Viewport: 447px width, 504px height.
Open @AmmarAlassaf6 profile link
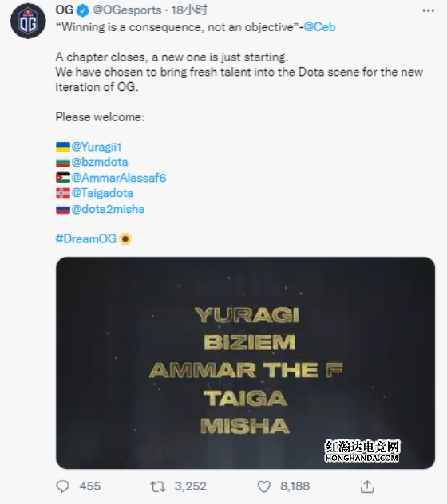click(119, 177)
